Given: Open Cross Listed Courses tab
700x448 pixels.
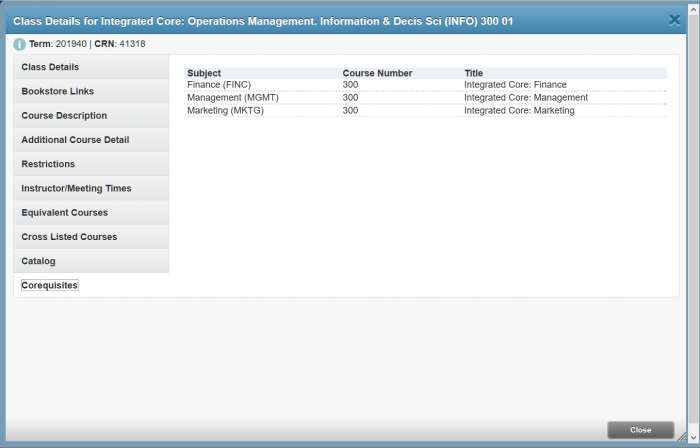Looking at the screenshot, I should pos(69,237).
